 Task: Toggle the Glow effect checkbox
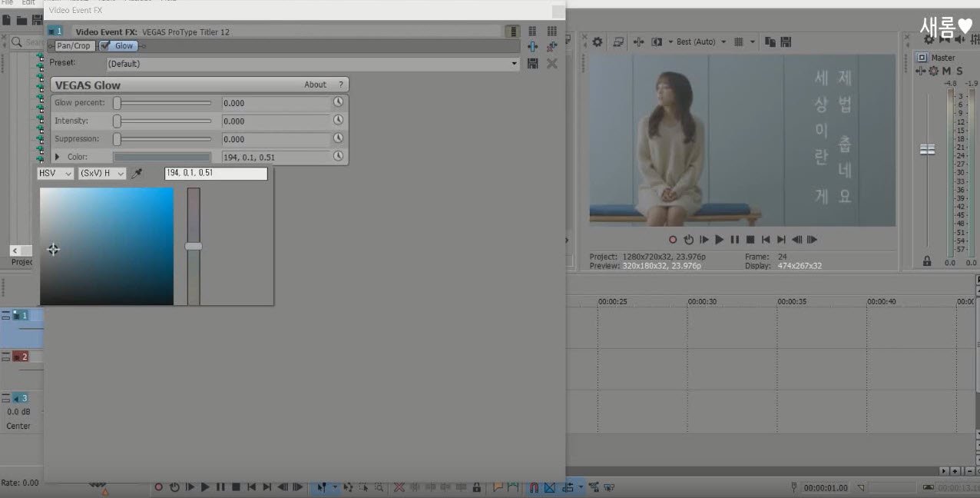105,46
